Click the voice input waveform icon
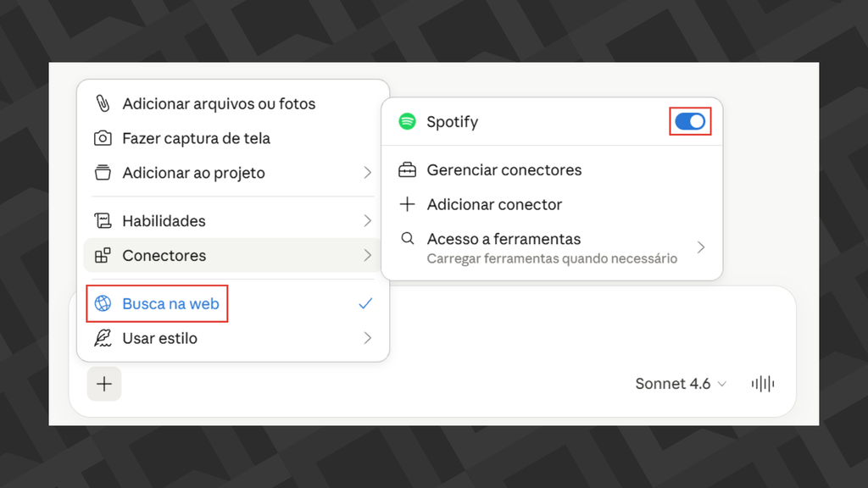The width and height of the screenshot is (868, 488). [762, 384]
